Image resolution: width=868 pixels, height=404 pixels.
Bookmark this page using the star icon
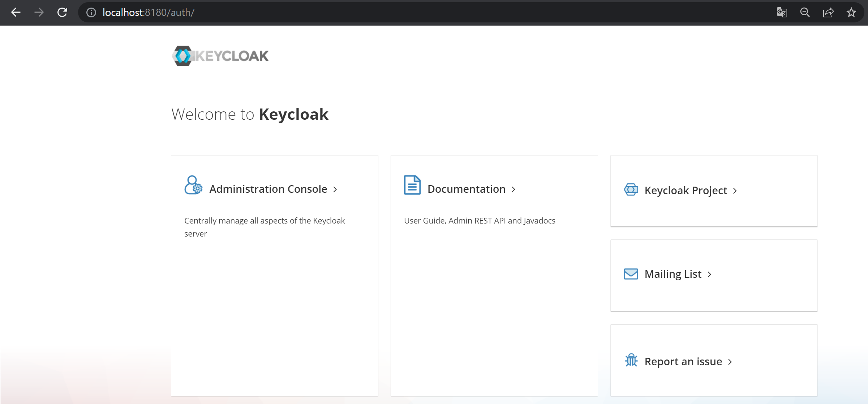(851, 12)
